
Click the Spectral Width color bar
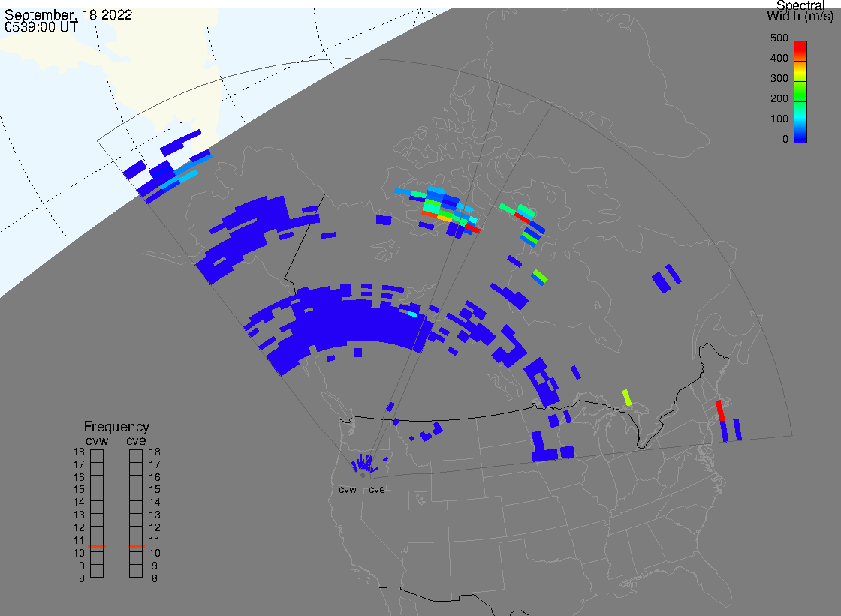(x=800, y=92)
